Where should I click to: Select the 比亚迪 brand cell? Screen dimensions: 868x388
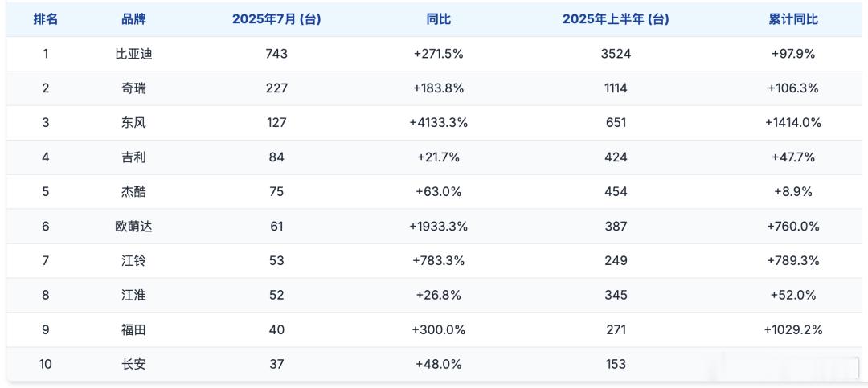[133, 54]
